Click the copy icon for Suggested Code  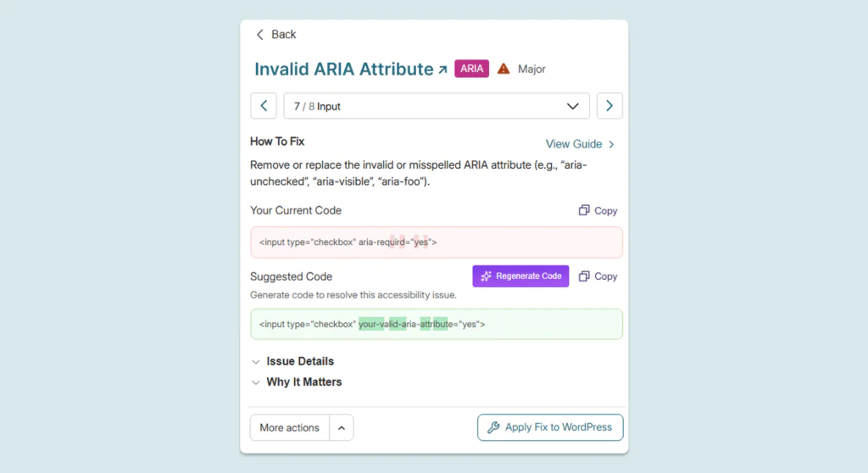tap(584, 275)
